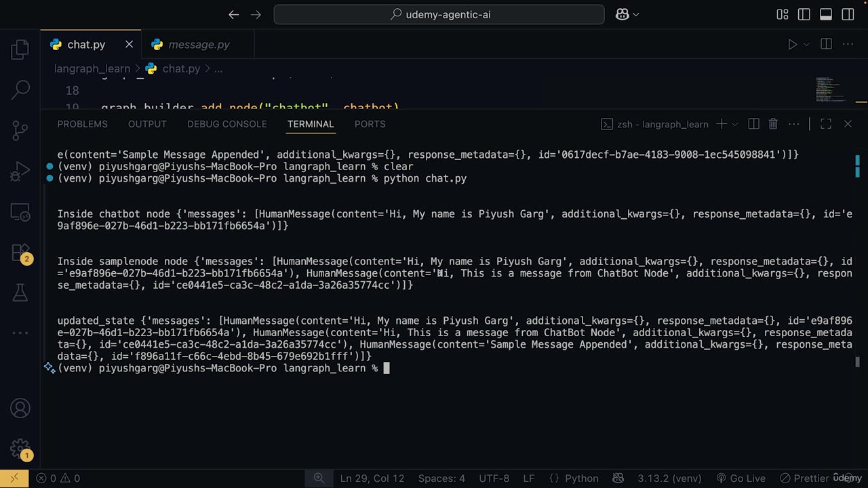The height and width of the screenshot is (488, 868).
Task: Open remote window button in status bar
Action: click(14, 478)
